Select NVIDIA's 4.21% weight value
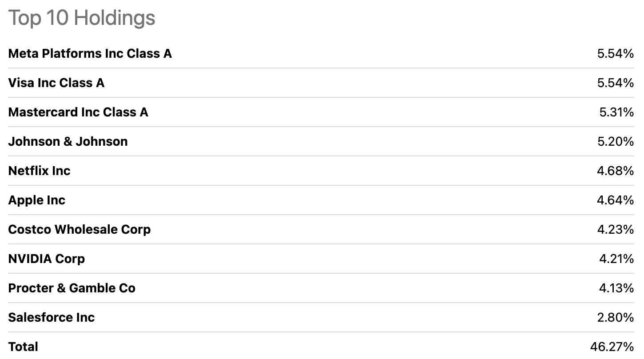644x359 pixels. pyautogui.click(x=616, y=259)
